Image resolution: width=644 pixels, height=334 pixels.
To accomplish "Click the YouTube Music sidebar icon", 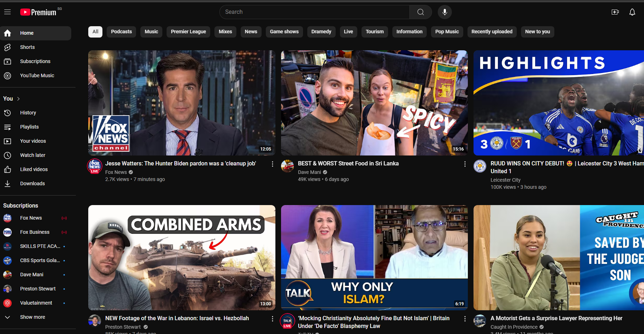I will click(x=7, y=75).
